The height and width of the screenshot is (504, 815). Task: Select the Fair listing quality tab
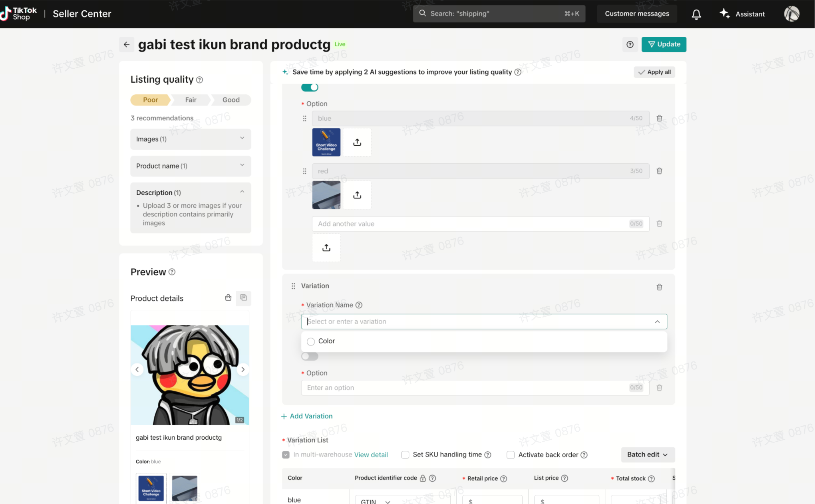click(x=191, y=100)
